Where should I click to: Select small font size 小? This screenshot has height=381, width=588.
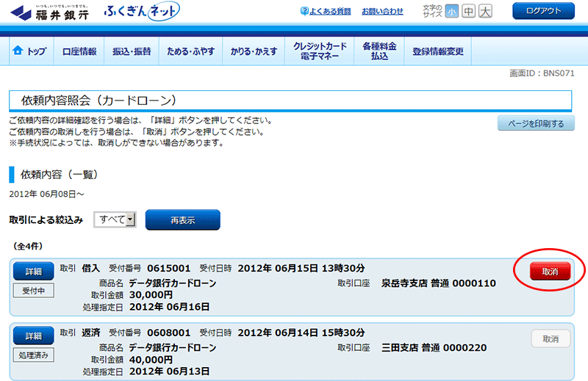click(x=451, y=11)
